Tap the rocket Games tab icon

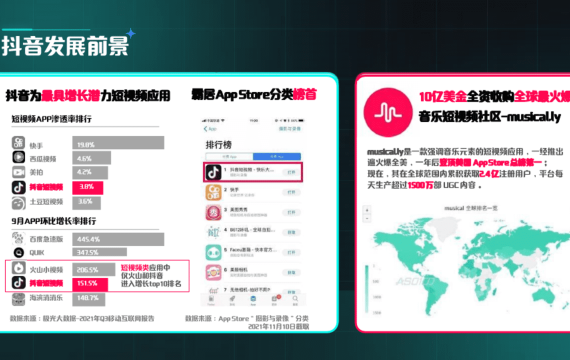pos(232,300)
